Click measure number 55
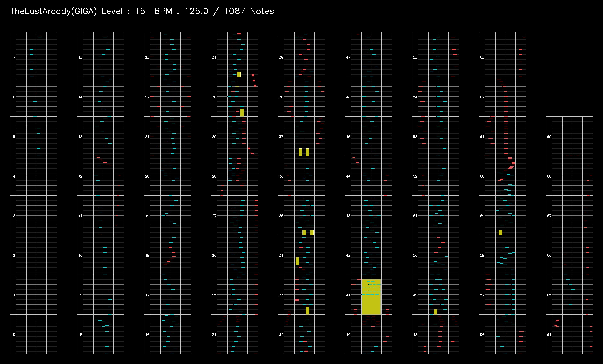Viewport: 603px width, 364px height. [415, 57]
